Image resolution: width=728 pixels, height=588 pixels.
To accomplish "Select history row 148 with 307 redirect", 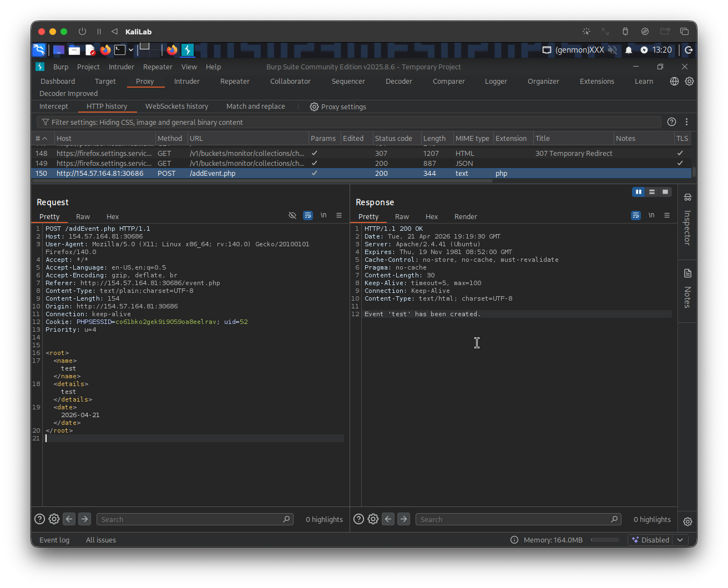I will tap(361, 154).
